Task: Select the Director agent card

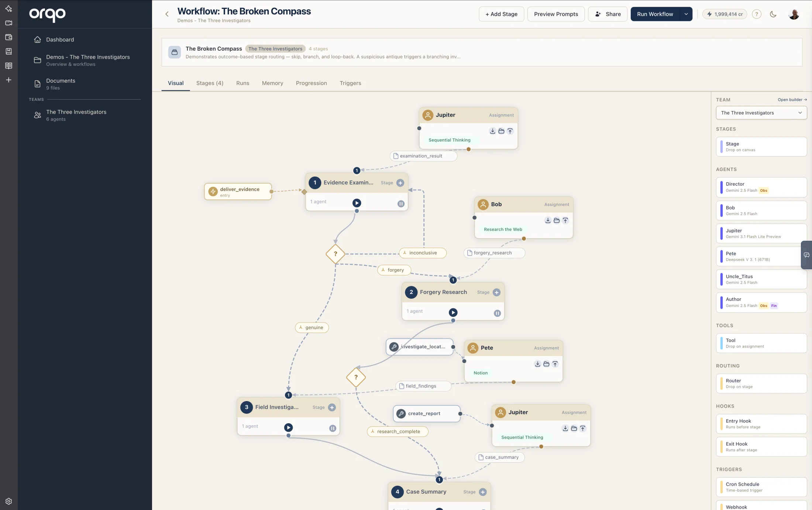Action: pos(761,187)
